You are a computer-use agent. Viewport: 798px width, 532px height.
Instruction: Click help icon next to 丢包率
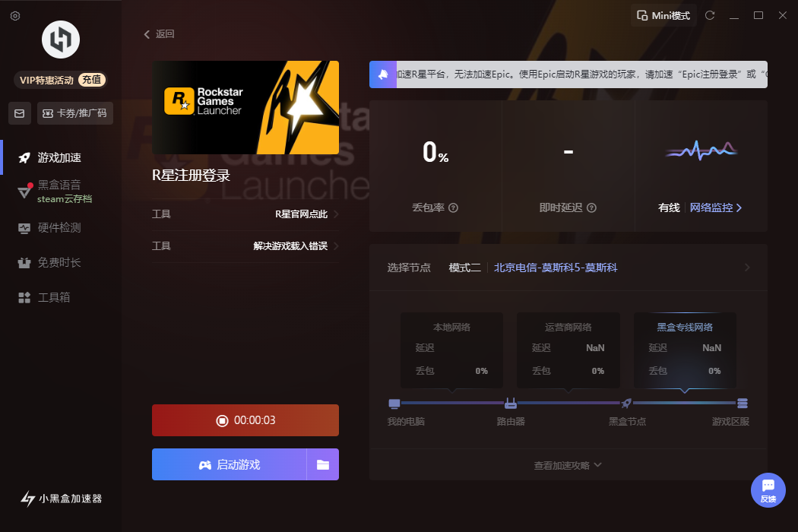pyautogui.click(x=454, y=207)
